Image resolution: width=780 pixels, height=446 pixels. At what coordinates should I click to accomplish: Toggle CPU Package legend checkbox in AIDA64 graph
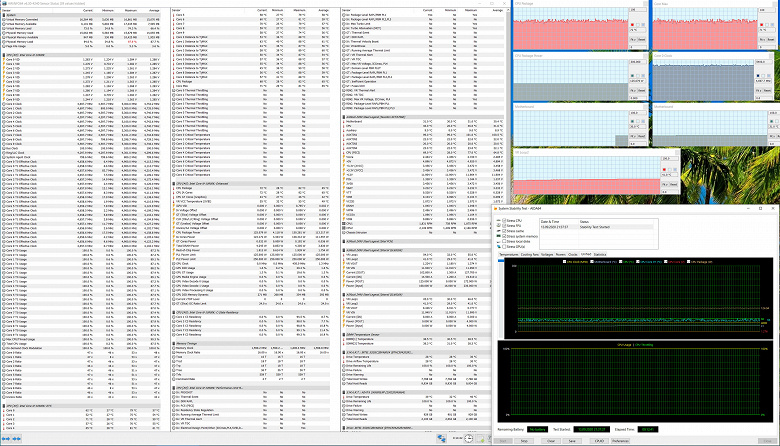(688, 262)
